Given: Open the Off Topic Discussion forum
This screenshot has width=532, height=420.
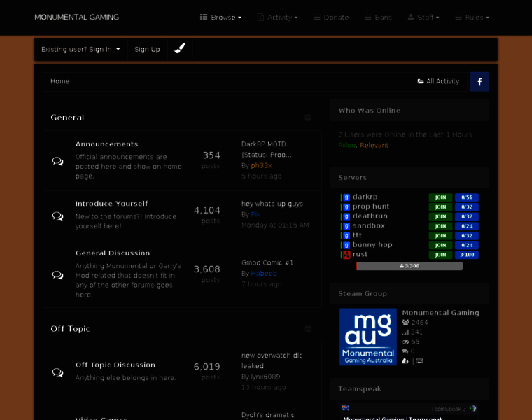Looking at the screenshot, I should (115, 365).
